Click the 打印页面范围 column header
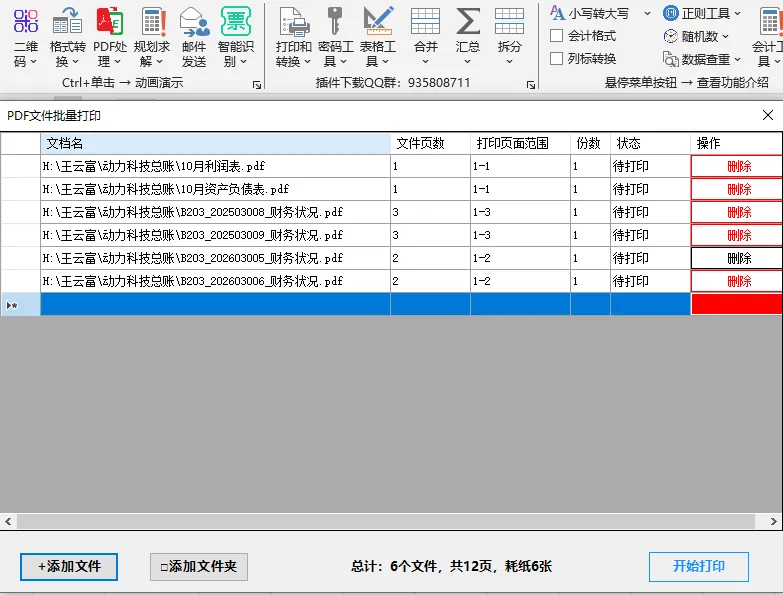783x595 pixels. coord(520,144)
